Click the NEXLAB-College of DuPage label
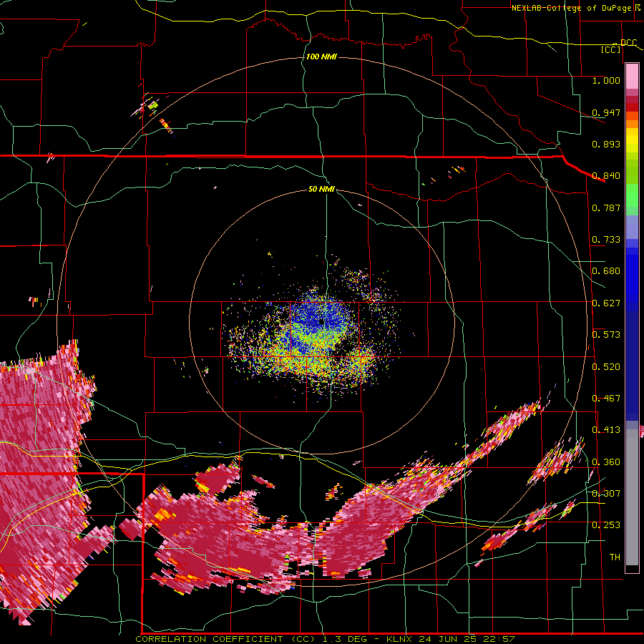The image size is (644, 644). [x=573, y=8]
